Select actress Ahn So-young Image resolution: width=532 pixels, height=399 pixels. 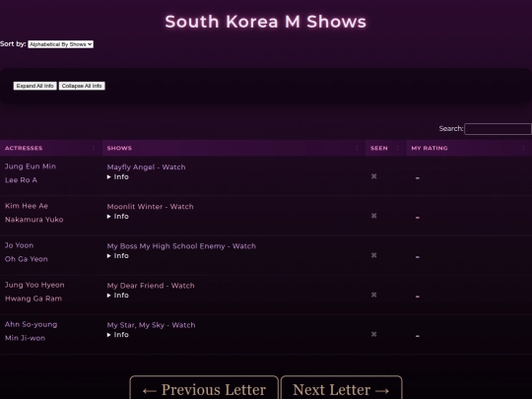(31, 324)
